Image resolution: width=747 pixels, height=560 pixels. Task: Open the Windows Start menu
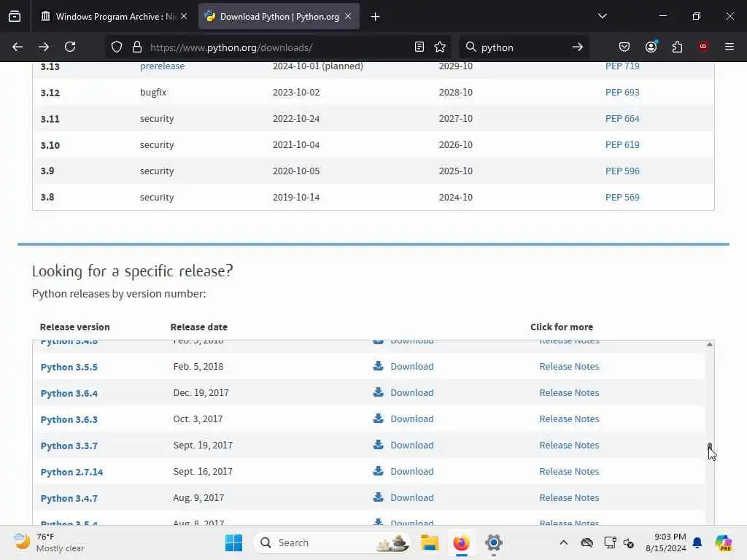[x=234, y=542]
